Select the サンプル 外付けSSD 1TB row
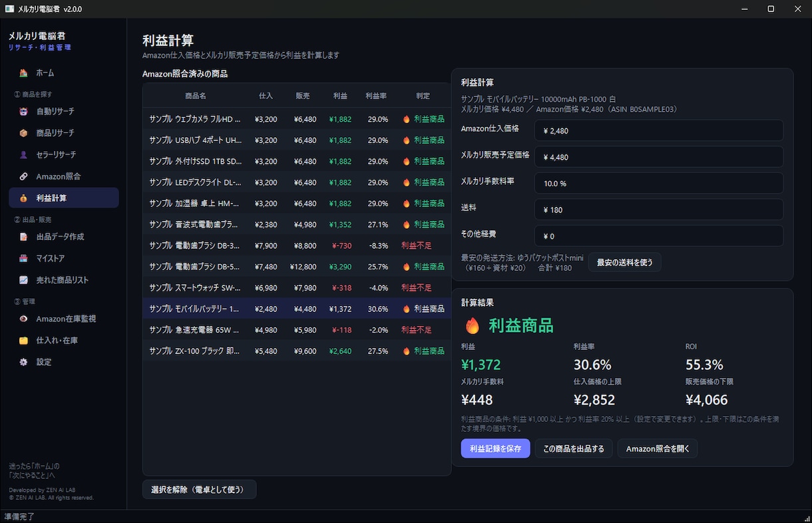 pyautogui.click(x=297, y=161)
